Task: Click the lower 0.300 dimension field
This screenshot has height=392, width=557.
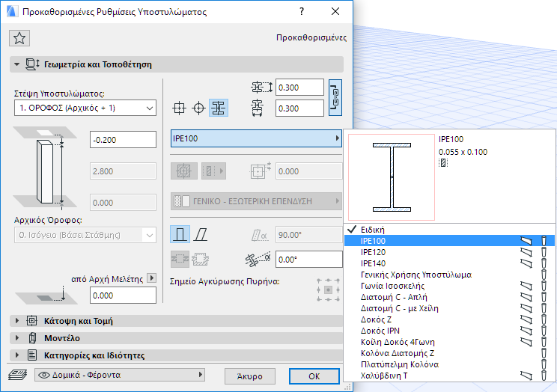Action: (x=299, y=108)
